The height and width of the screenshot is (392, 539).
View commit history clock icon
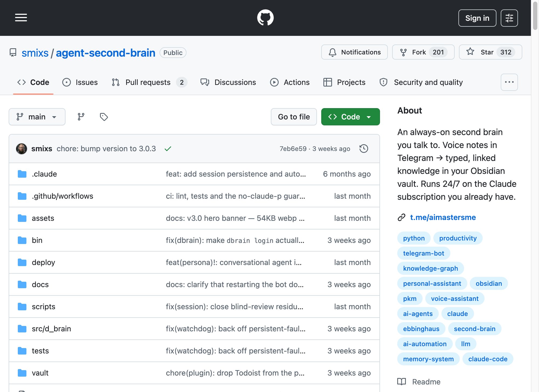tap(364, 149)
